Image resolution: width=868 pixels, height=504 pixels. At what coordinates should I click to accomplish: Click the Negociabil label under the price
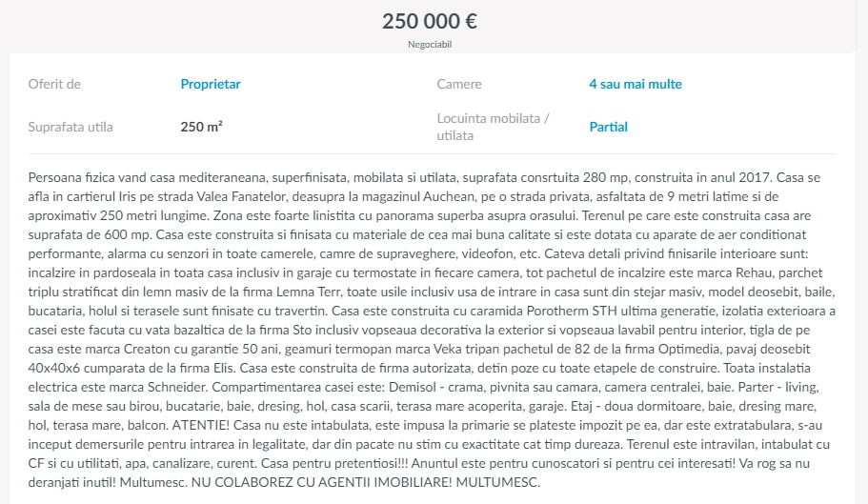click(x=430, y=44)
